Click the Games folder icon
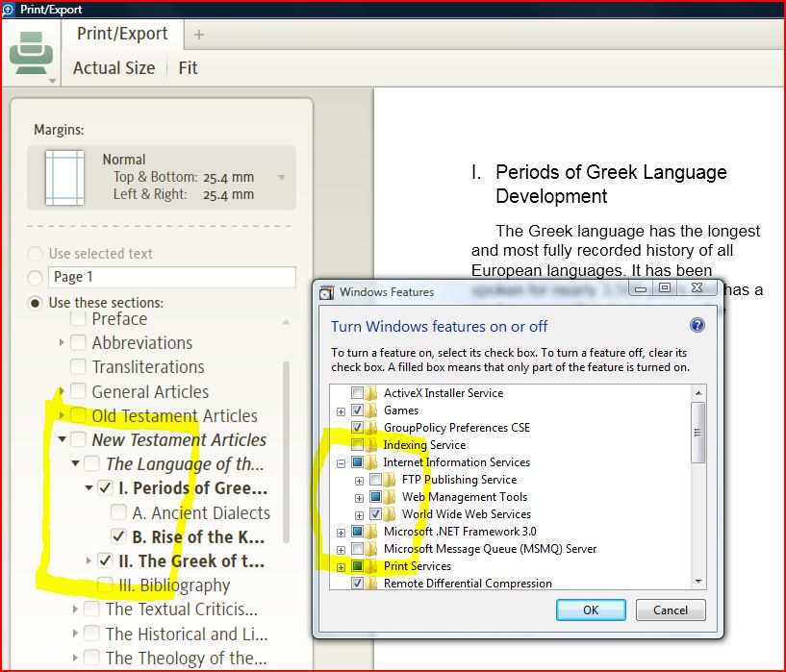 point(371,411)
